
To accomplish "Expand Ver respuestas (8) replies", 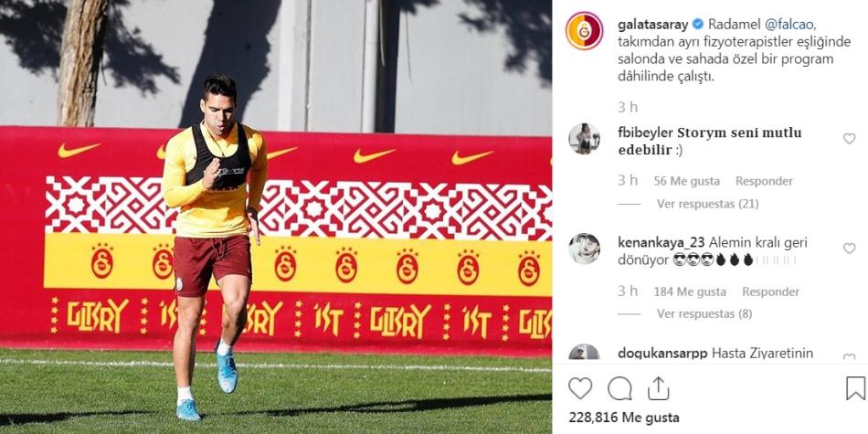I will point(704,314).
